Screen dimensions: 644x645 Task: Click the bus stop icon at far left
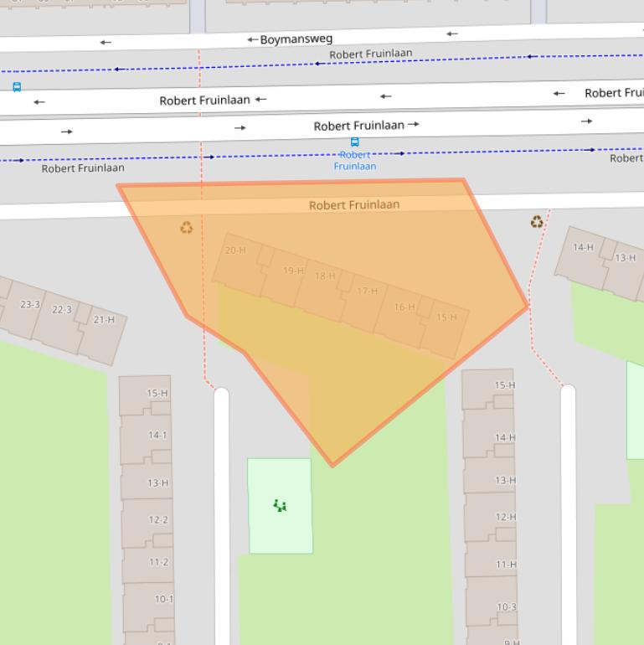click(16, 87)
